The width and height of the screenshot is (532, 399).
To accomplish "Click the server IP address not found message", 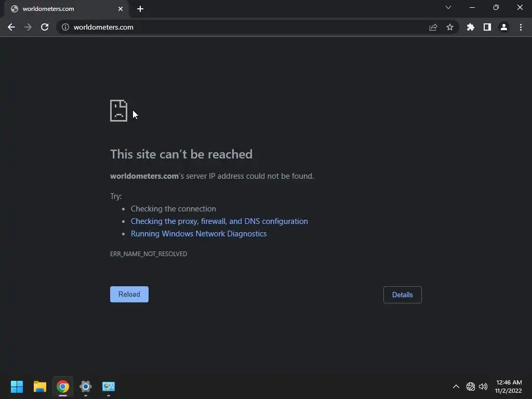I will tap(212, 176).
